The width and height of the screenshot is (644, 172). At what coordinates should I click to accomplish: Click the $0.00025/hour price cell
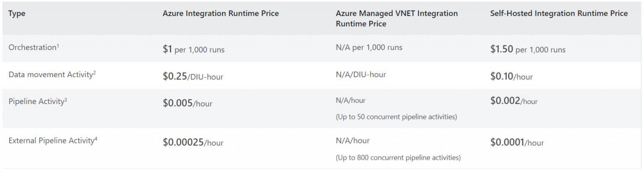click(193, 143)
